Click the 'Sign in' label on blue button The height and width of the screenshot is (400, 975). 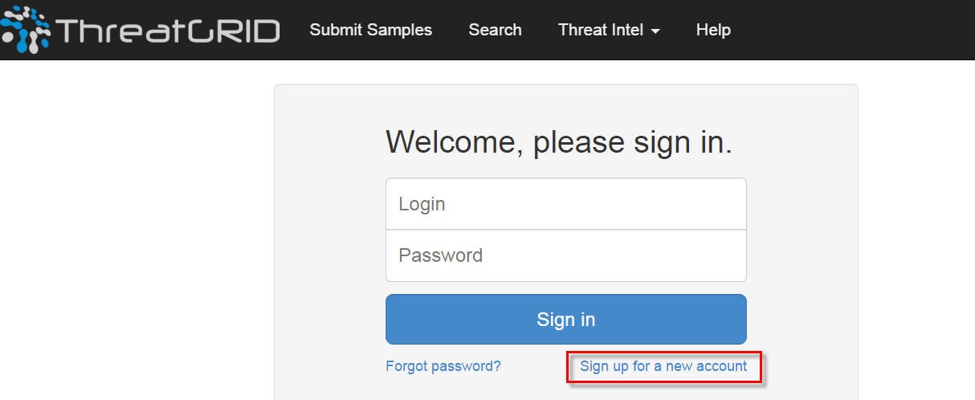pos(566,320)
